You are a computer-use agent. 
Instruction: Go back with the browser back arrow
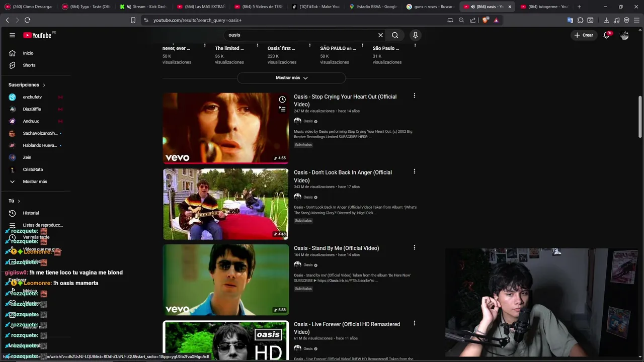click(7, 20)
